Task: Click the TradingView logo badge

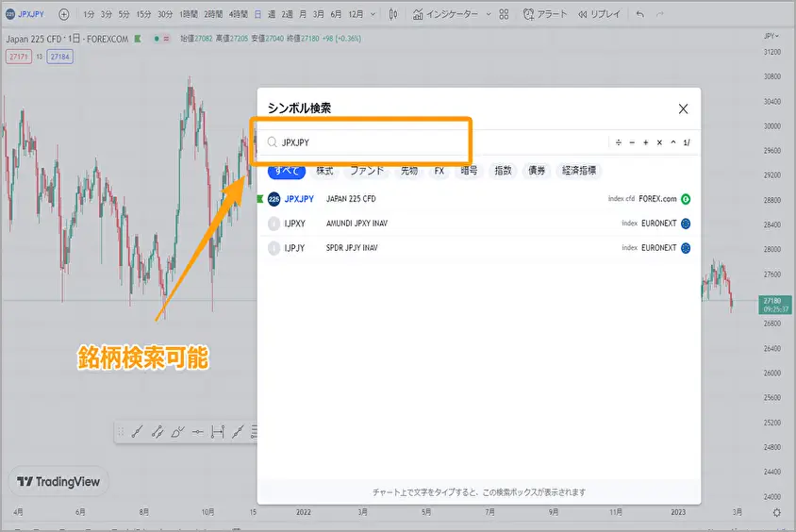Action: pos(58,482)
